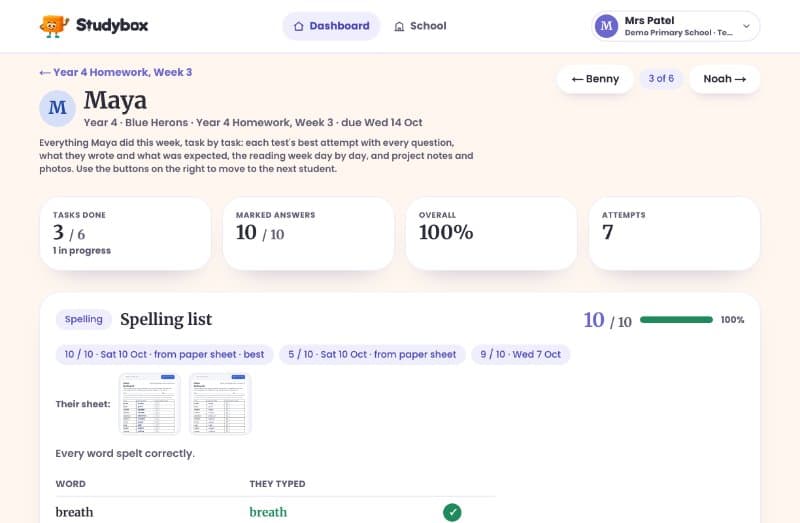Click the Studybox brand name

pos(112,25)
